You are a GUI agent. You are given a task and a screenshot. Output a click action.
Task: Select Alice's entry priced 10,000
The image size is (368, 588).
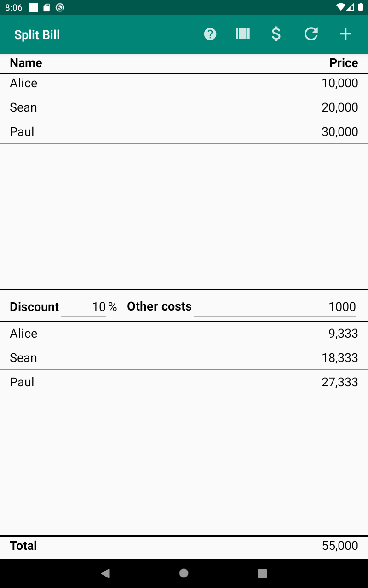click(184, 83)
